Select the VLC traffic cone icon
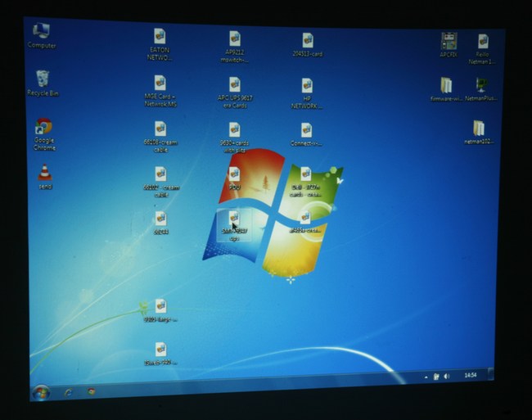The width and height of the screenshot is (532, 420). click(44, 173)
